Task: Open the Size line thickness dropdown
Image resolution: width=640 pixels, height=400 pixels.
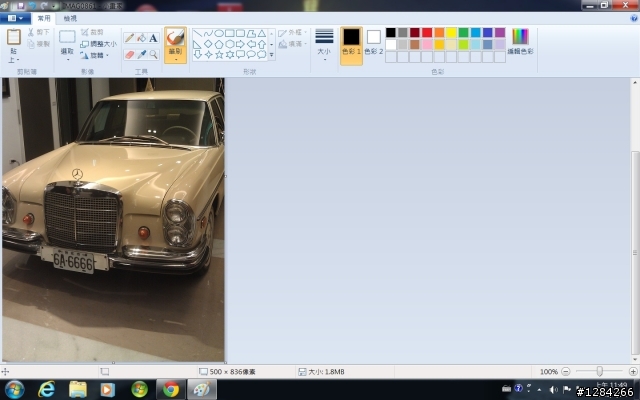Action: (324, 45)
